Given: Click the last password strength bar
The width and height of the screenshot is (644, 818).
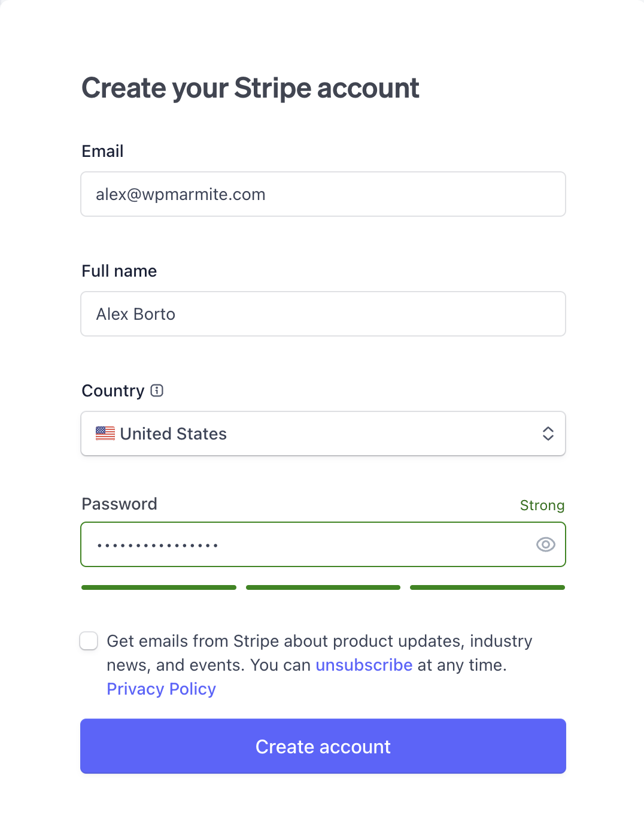Looking at the screenshot, I should [487, 587].
